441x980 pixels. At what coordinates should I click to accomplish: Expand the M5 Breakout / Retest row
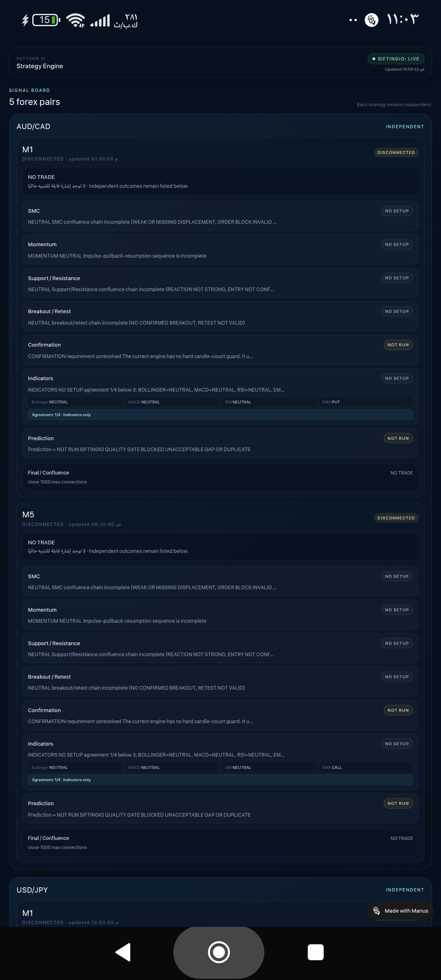220,682
